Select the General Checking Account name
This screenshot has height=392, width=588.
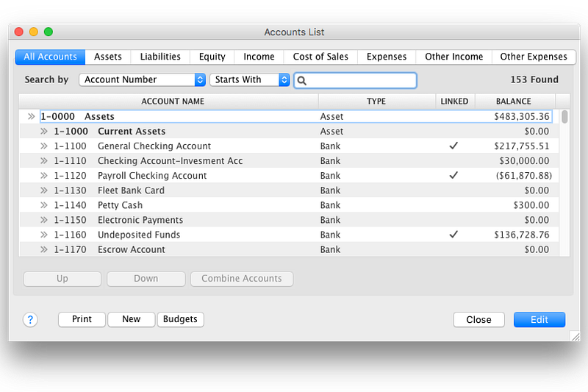tap(154, 146)
